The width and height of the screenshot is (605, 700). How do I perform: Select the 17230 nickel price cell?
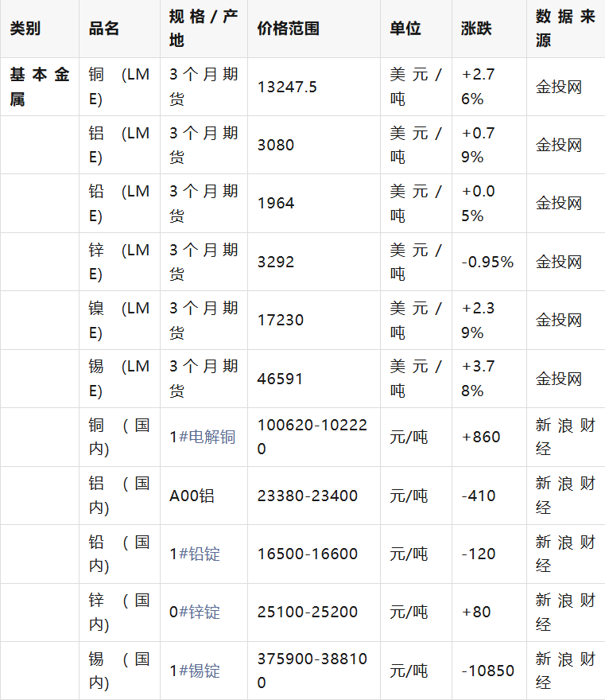click(x=280, y=320)
